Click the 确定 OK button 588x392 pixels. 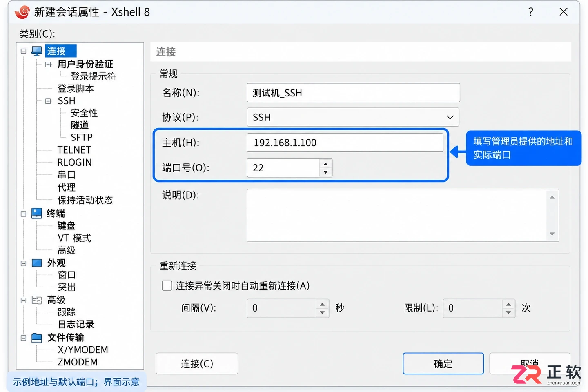pos(443,363)
